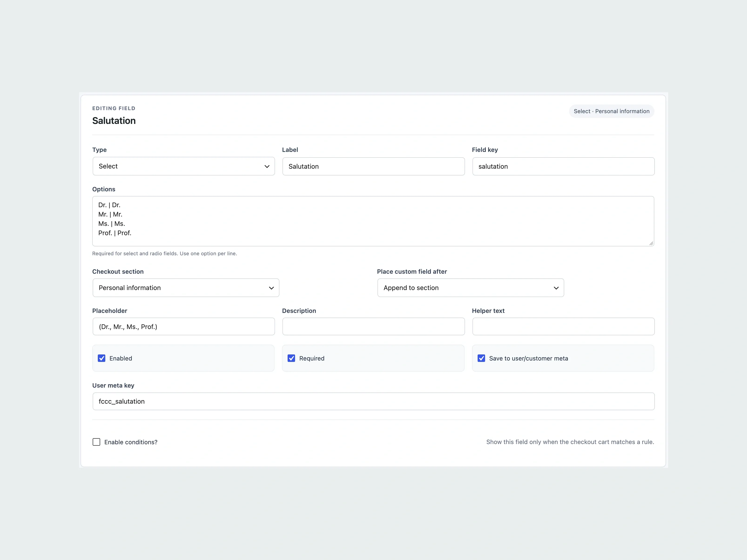Toggle the Required checkbox
This screenshot has height=560, width=747.
click(x=291, y=358)
